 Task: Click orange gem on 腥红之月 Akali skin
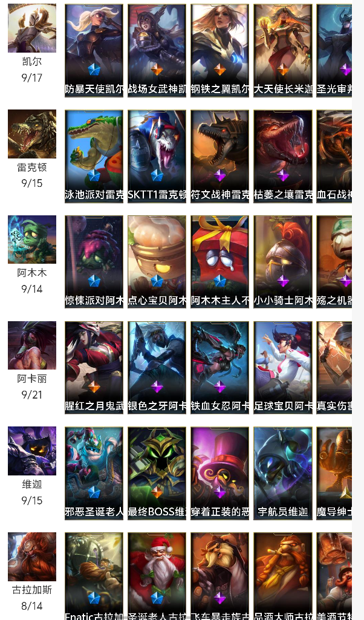94,387
